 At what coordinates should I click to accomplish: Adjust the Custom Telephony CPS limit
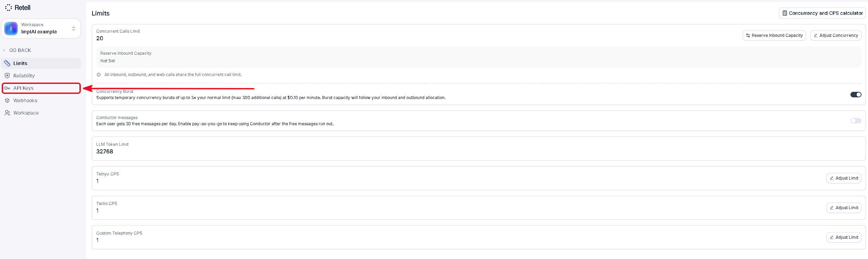click(844, 237)
